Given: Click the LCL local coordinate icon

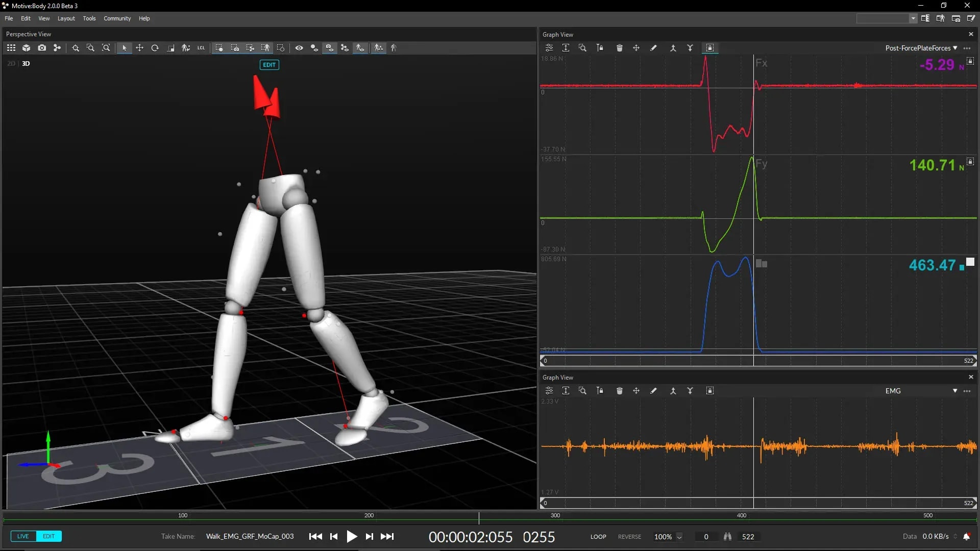Looking at the screenshot, I should [201, 48].
